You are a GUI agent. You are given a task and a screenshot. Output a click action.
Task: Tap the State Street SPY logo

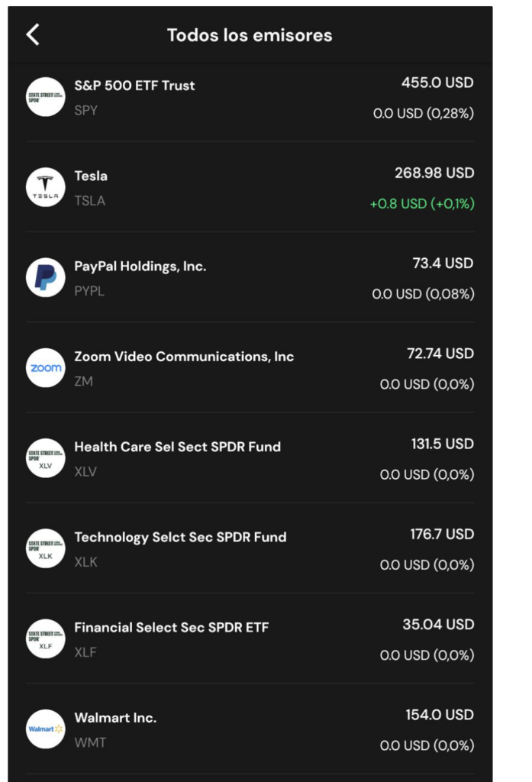pyautogui.click(x=45, y=97)
